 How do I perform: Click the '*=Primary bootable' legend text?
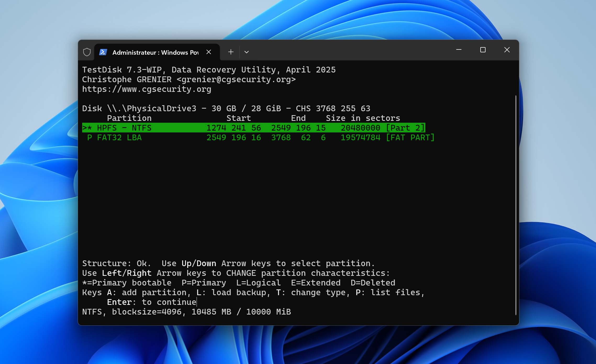click(127, 283)
